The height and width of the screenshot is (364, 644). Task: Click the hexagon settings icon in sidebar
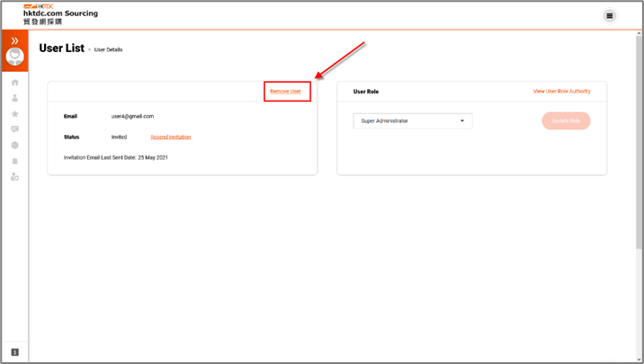pos(14,146)
